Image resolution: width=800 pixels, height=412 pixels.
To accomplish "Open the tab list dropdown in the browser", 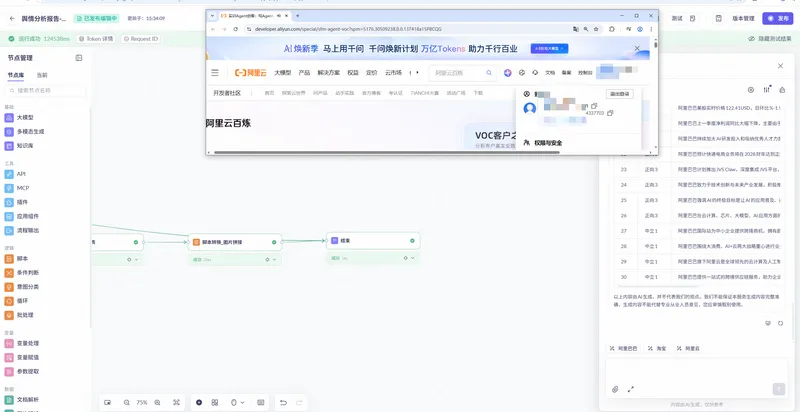I will pos(213,16).
